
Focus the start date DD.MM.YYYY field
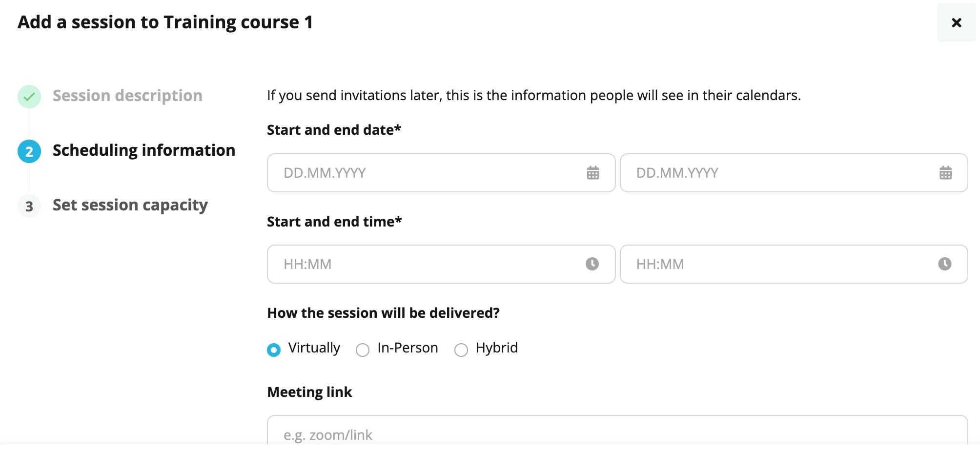[441, 173]
